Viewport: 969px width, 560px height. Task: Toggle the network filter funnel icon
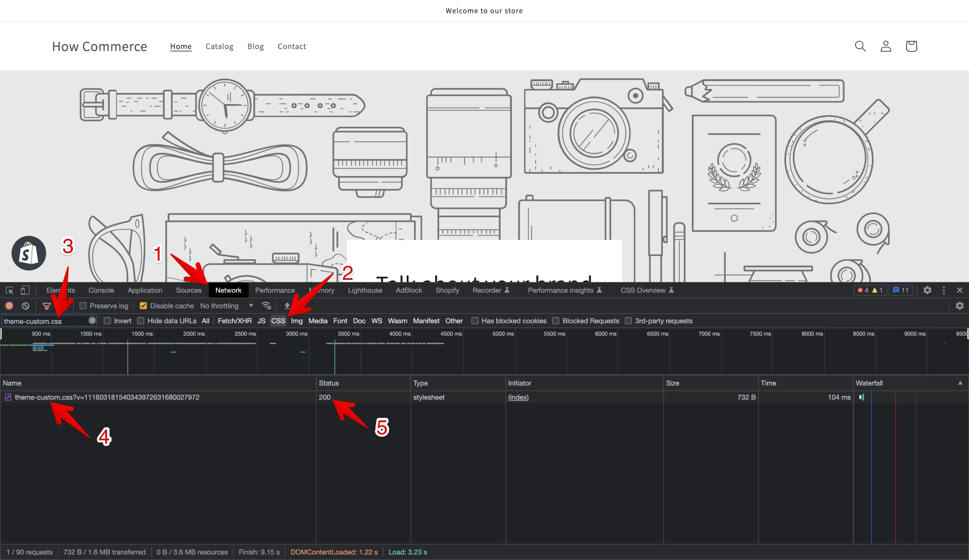point(46,306)
